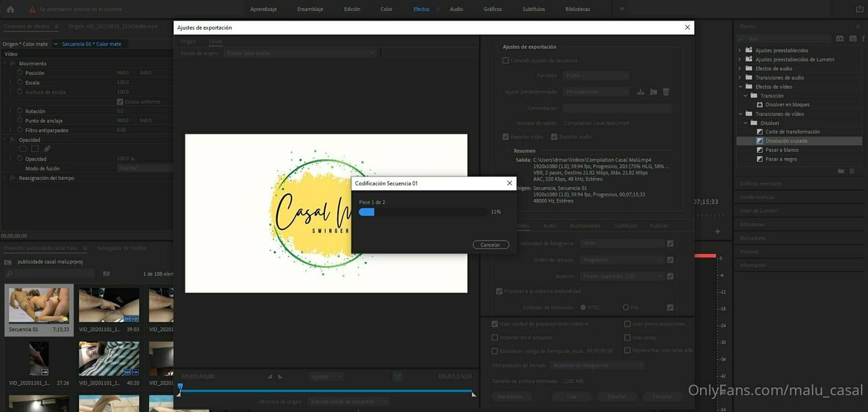Enable the Usar proxy checkbox
The width and height of the screenshot is (868, 412).
click(x=627, y=337)
